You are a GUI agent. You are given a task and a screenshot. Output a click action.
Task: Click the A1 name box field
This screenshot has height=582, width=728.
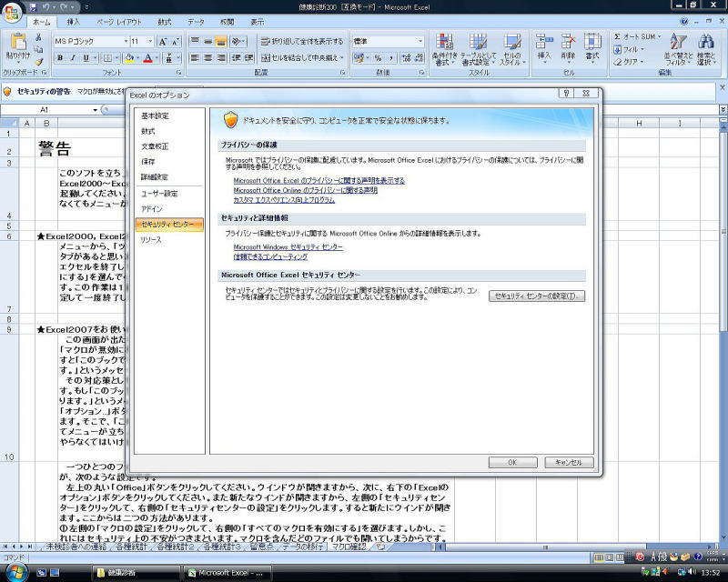[46, 110]
